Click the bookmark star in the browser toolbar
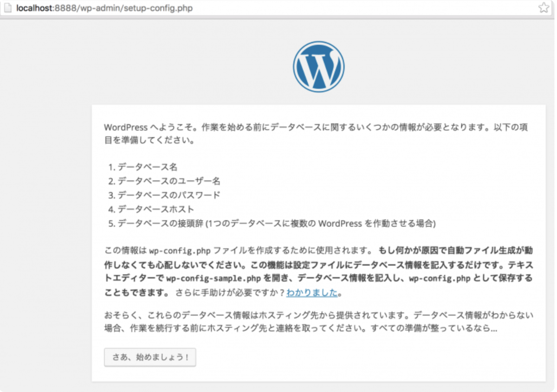 tap(544, 8)
